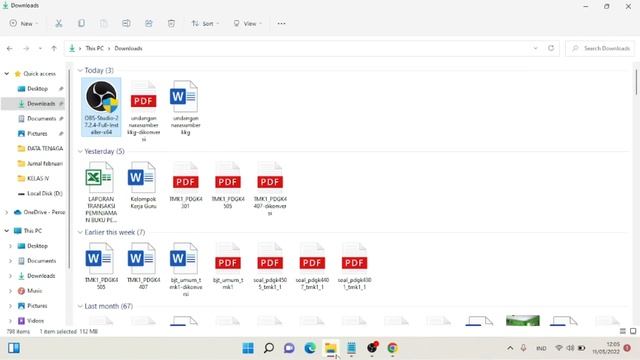Open the Sort dropdown menu
This screenshot has width=640, height=360.
pos(205,24)
